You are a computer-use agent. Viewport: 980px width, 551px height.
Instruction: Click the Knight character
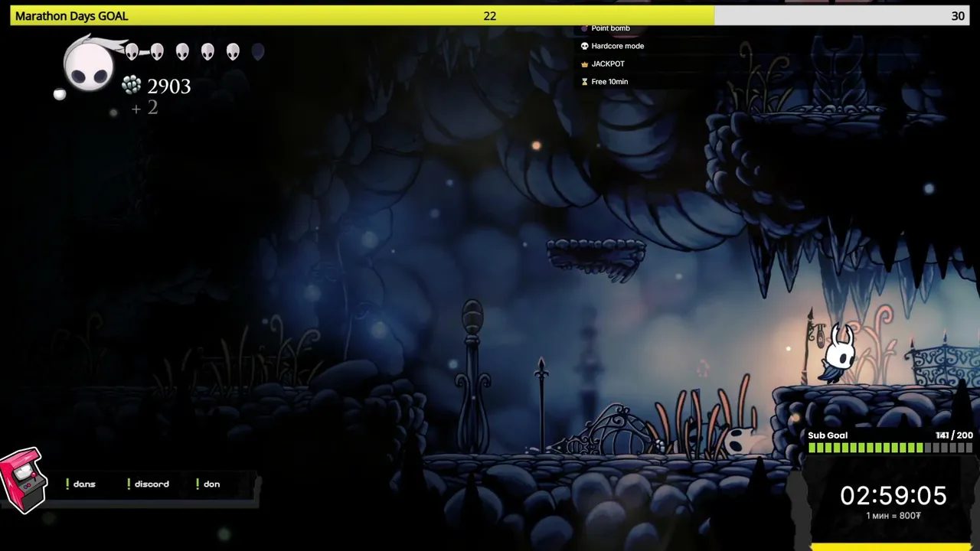pyautogui.click(x=838, y=354)
